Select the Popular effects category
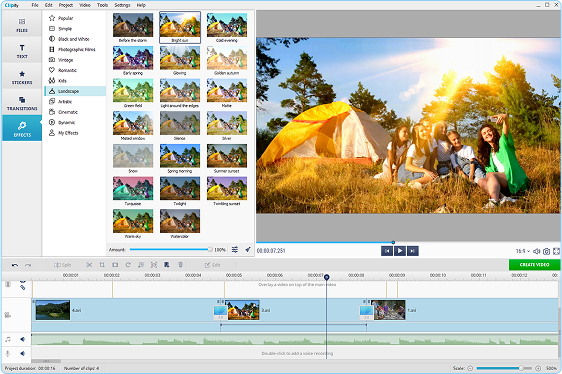This screenshot has width=562, height=374. 75,18
